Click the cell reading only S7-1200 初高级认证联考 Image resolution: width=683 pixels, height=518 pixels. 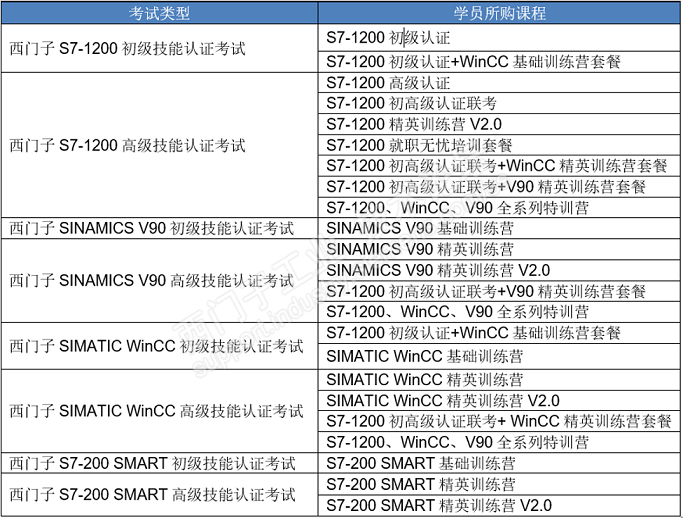click(499, 103)
